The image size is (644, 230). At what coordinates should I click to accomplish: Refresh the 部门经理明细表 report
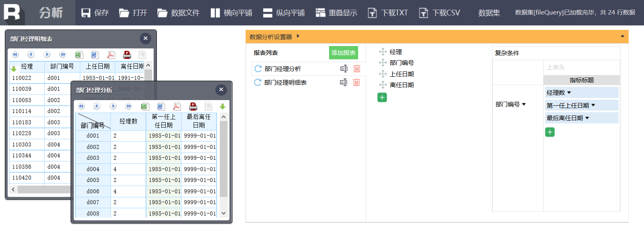click(257, 82)
